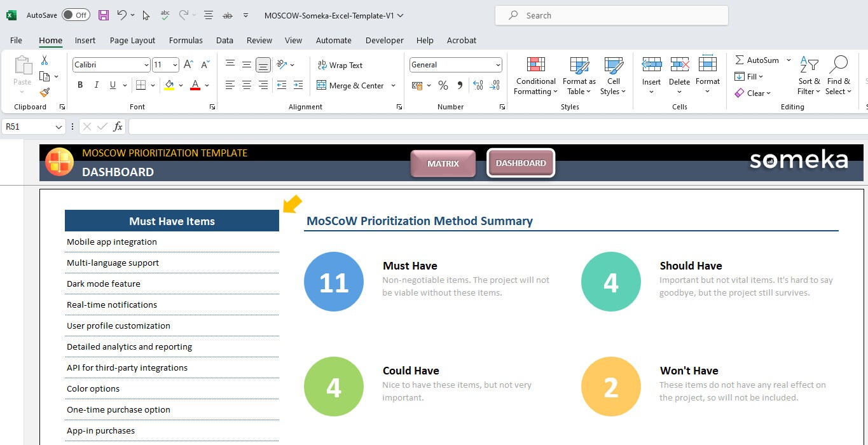Click the MATRIX navigation button
The image size is (868, 445).
click(x=443, y=163)
